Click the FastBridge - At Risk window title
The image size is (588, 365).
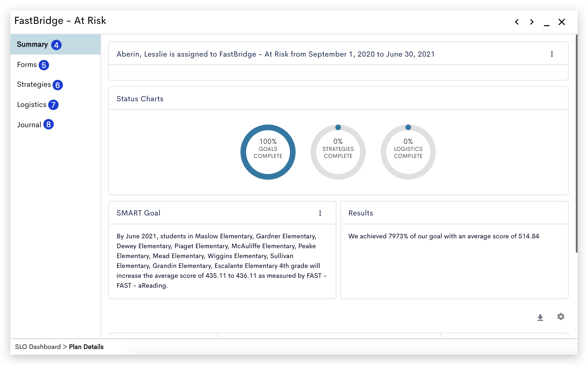(x=60, y=21)
